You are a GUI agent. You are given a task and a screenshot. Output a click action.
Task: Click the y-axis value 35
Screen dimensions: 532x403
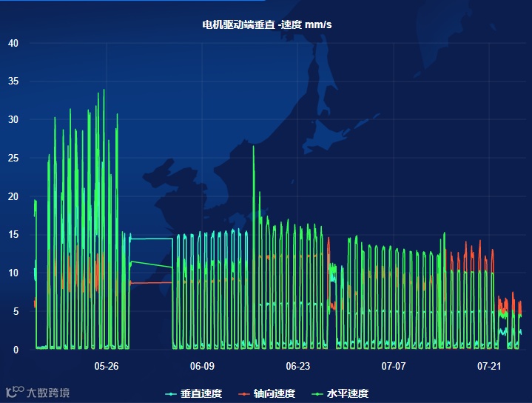coord(13,81)
